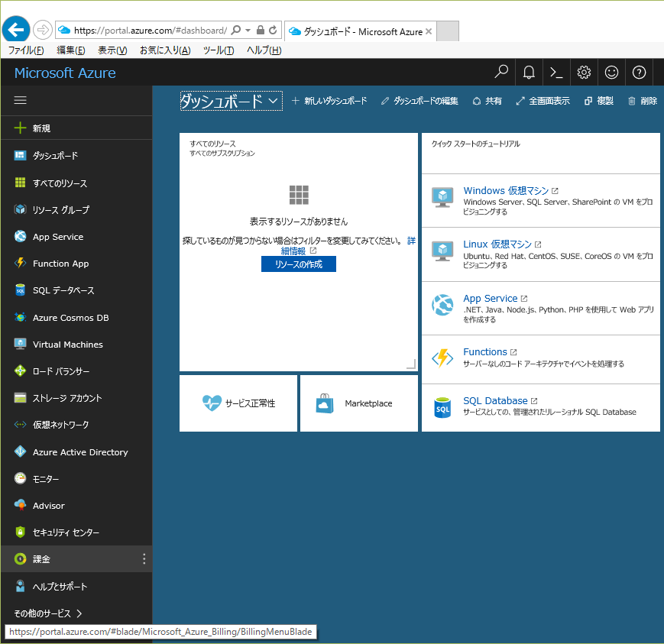Switch to 全画面表示 full screen
Viewport: 664px width, 644px height.
click(543, 101)
